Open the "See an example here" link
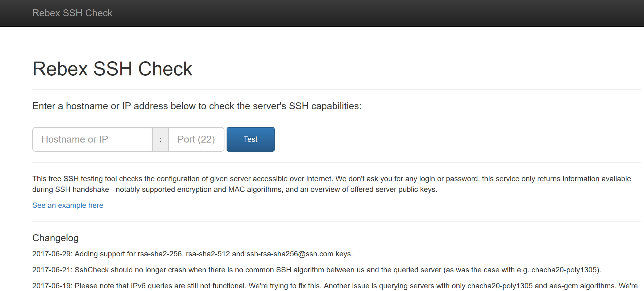 [x=68, y=205]
